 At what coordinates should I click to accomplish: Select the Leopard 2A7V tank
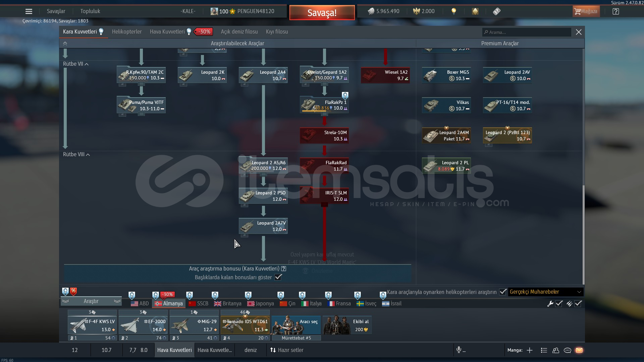click(x=263, y=226)
